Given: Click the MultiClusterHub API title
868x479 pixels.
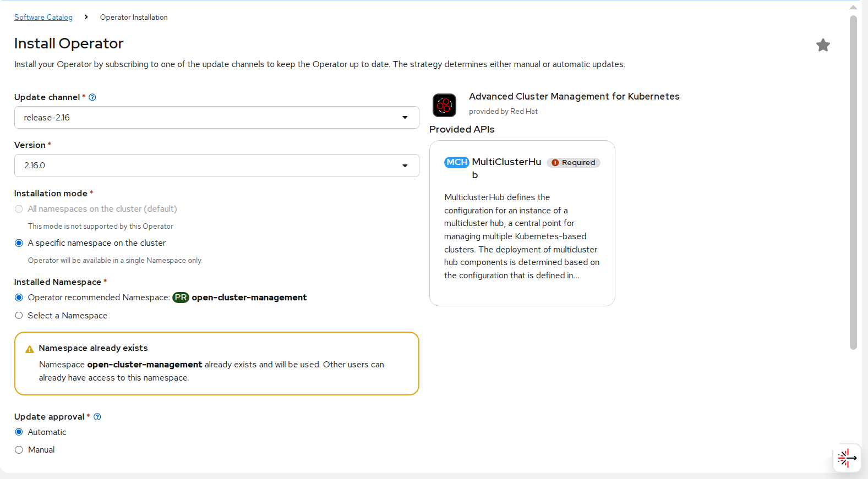Looking at the screenshot, I should (x=506, y=162).
